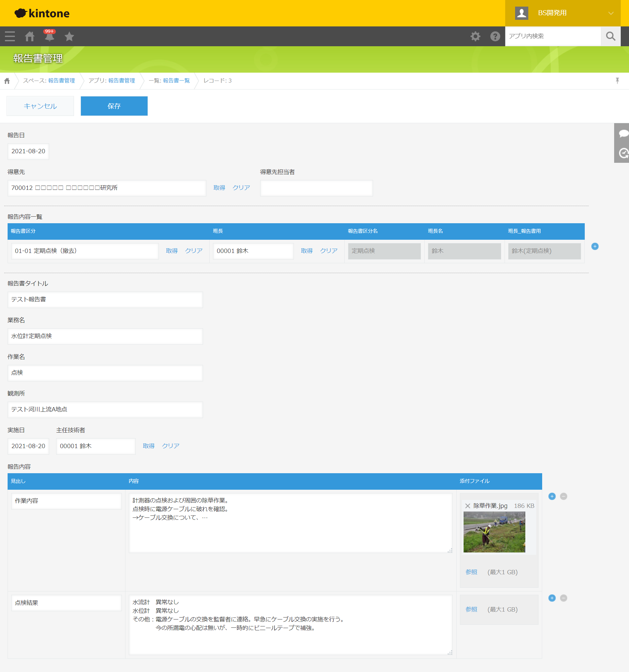Open the hamburger navigation menu

(x=10, y=36)
